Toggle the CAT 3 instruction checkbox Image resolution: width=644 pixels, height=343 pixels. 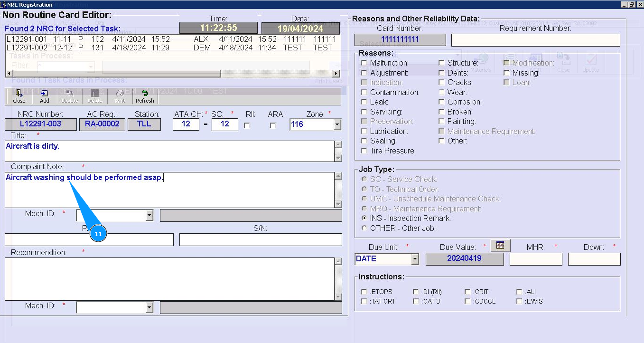pos(416,301)
